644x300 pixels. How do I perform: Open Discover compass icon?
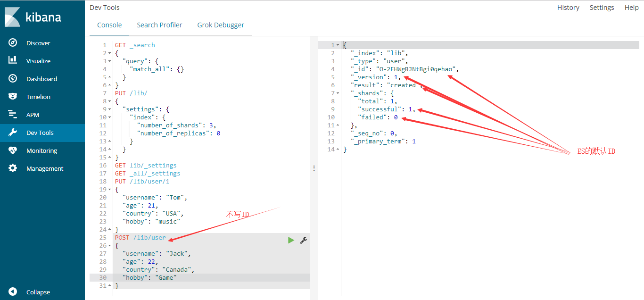(13, 43)
